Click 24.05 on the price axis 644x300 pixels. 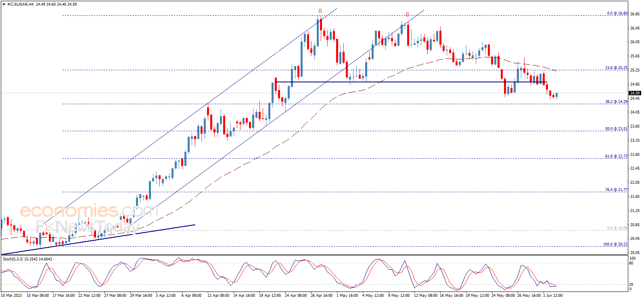(635, 112)
